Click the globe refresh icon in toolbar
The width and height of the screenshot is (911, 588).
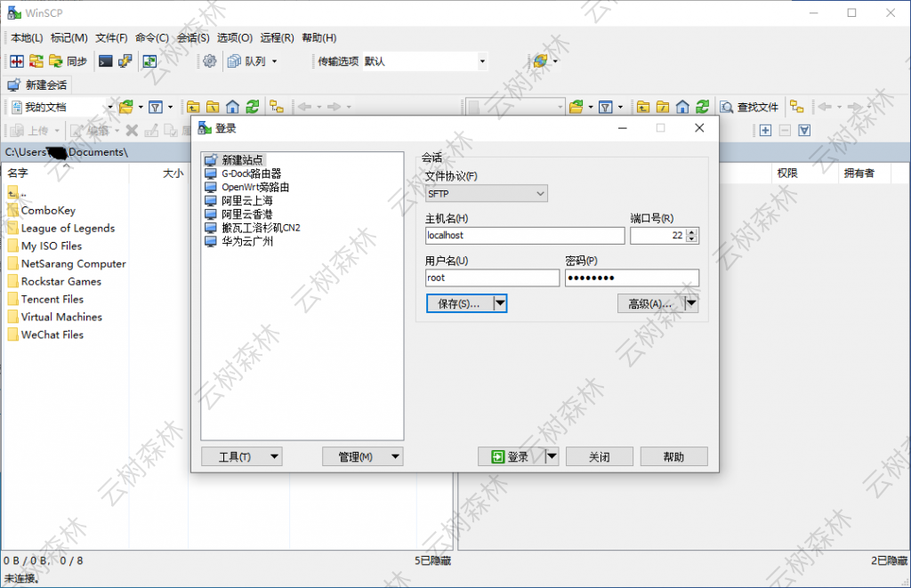coord(540,61)
